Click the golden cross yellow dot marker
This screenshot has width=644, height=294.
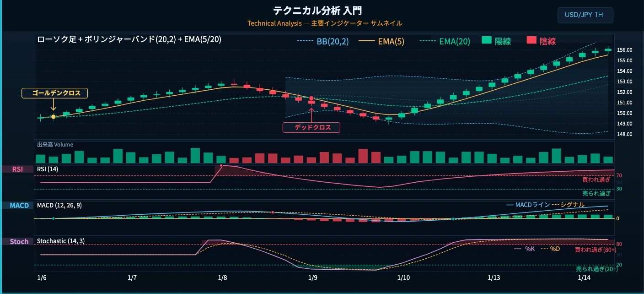click(54, 117)
